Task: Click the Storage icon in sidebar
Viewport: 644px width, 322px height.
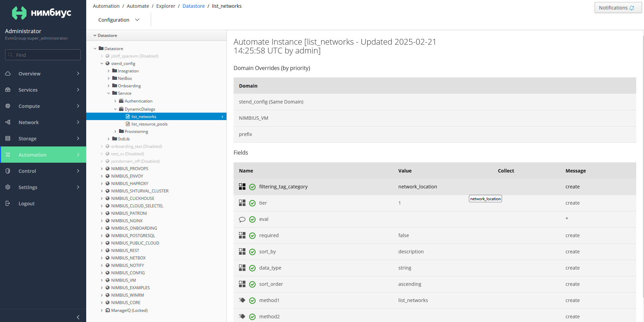Action: coord(8,138)
